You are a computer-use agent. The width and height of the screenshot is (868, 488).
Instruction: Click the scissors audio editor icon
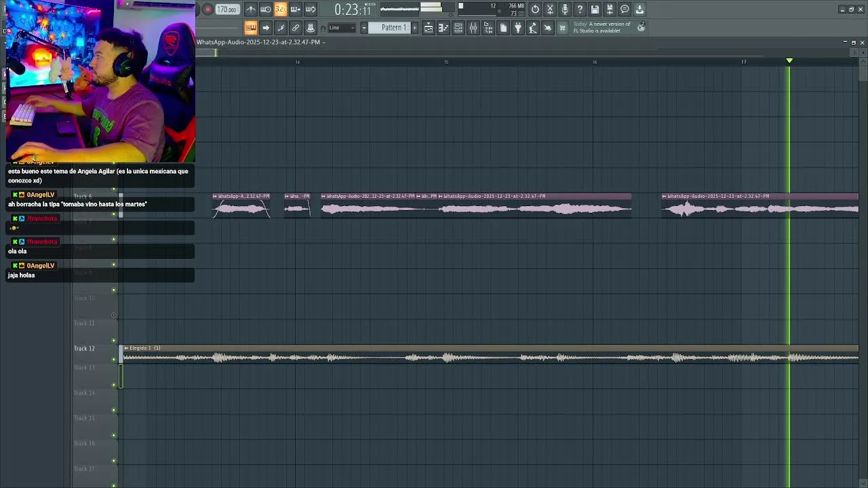(550, 9)
